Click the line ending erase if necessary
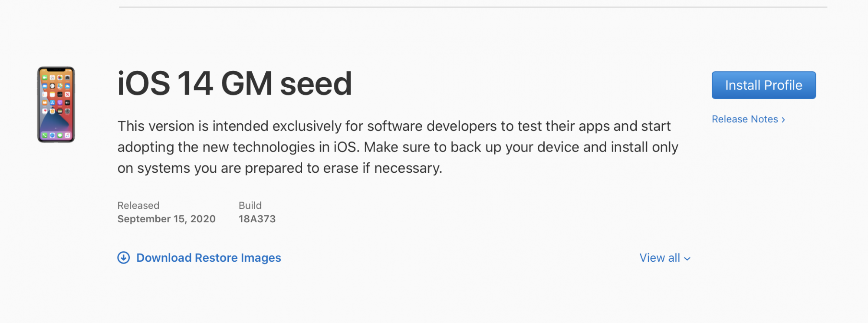 coord(280,168)
